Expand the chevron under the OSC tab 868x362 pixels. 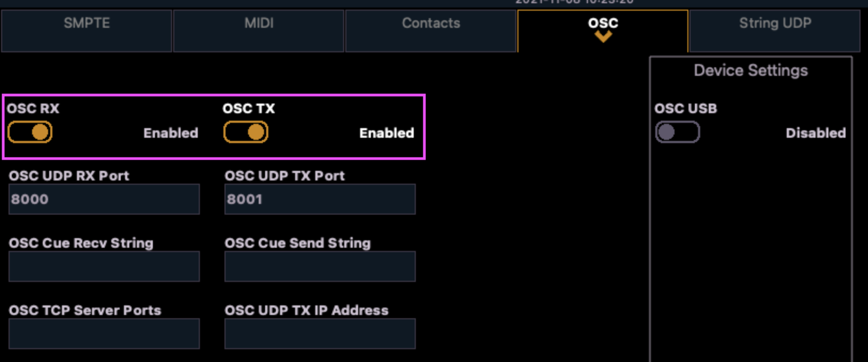[604, 36]
